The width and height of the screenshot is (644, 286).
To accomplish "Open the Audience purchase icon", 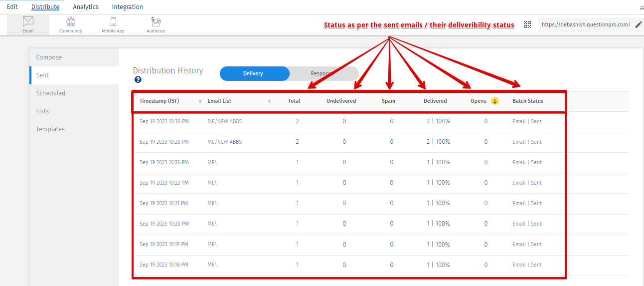I will [156, 24].
